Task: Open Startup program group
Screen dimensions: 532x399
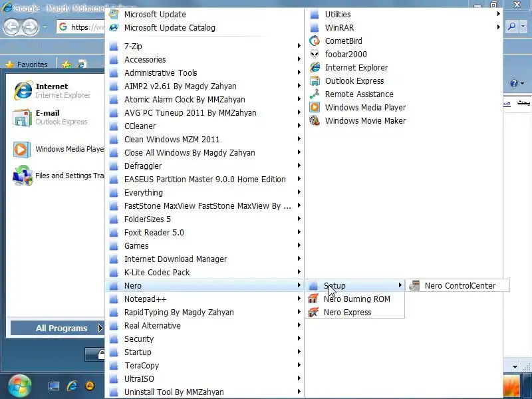Action: point(205,352)
